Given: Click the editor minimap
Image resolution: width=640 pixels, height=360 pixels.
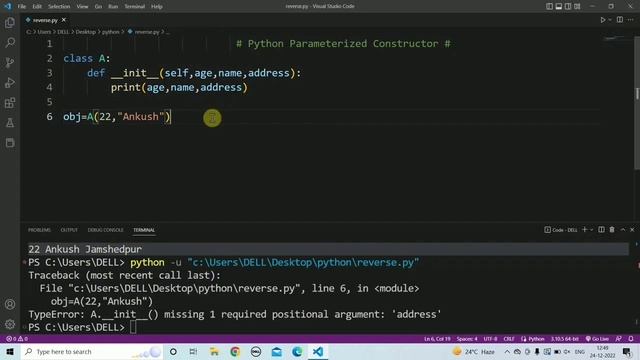Looking at the screenshot, I should coord(617,39).
